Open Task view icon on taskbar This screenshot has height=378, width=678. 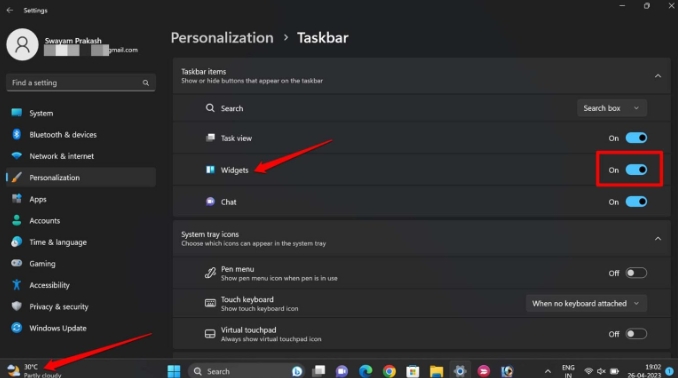pyautogui.click(x=319, y=371)
